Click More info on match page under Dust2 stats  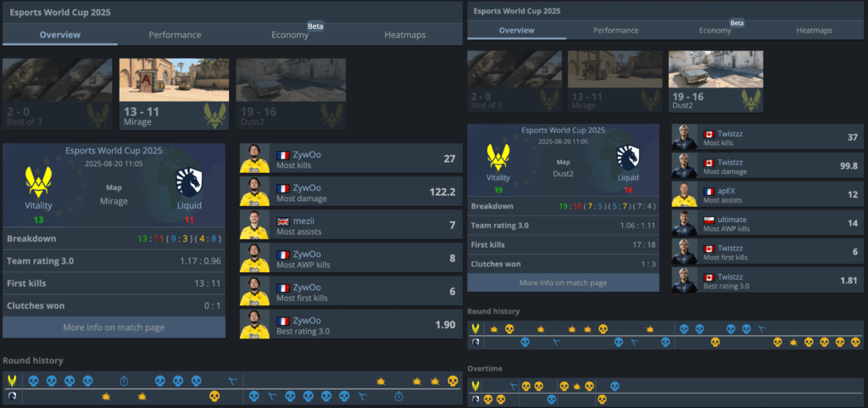click(x=563, y=282)
